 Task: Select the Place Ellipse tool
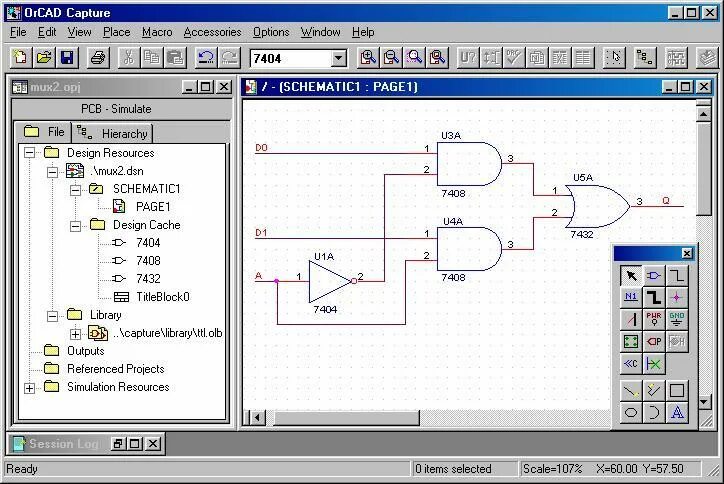click(x=631, y=412)
